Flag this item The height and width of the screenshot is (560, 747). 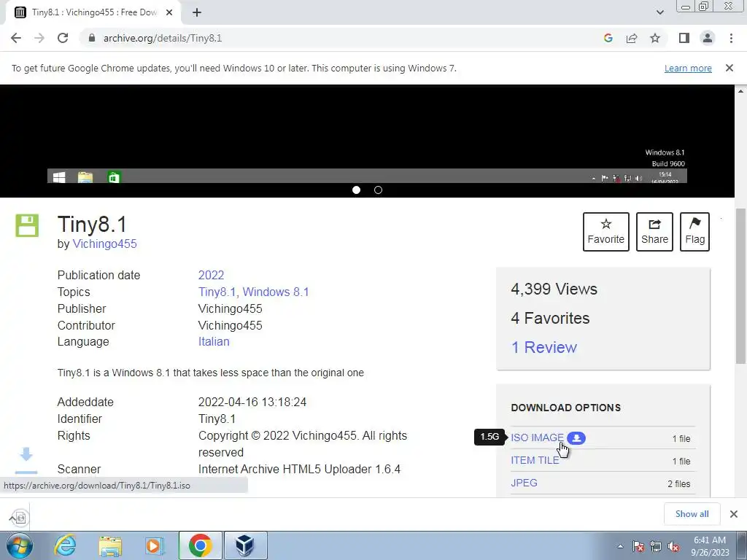tap(694, 232)
